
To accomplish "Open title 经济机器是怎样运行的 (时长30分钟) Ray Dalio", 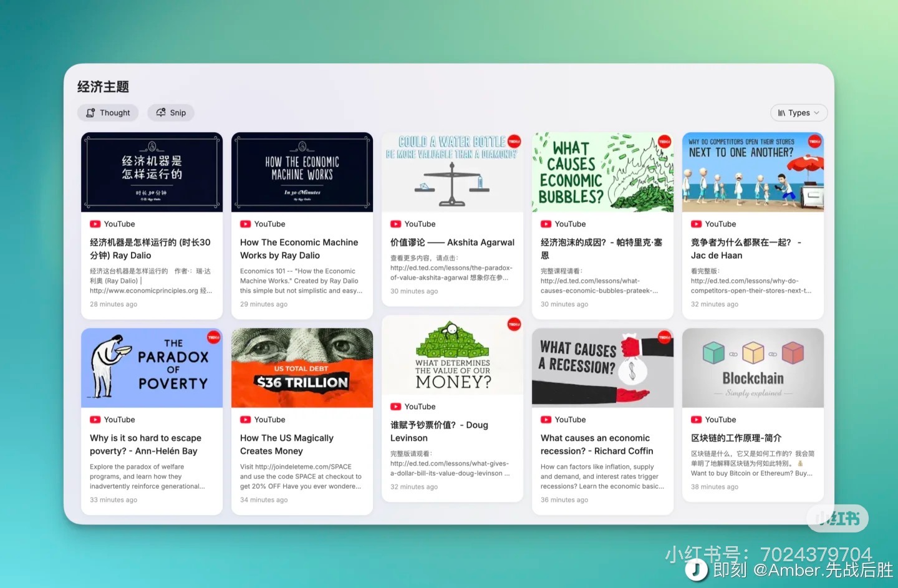I will [150, 249].
